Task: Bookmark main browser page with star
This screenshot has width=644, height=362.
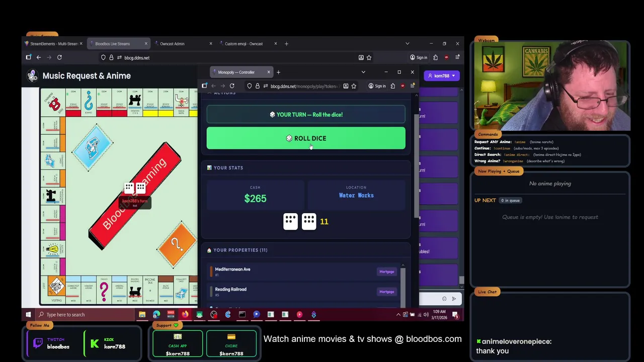Action: pyautogui.click(x=369, y=57)
